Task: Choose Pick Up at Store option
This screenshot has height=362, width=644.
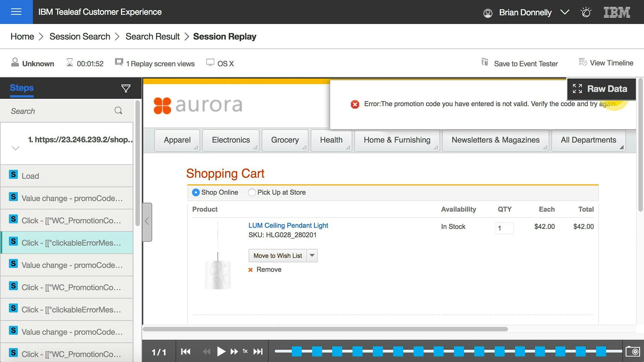Action: (252, 192)
